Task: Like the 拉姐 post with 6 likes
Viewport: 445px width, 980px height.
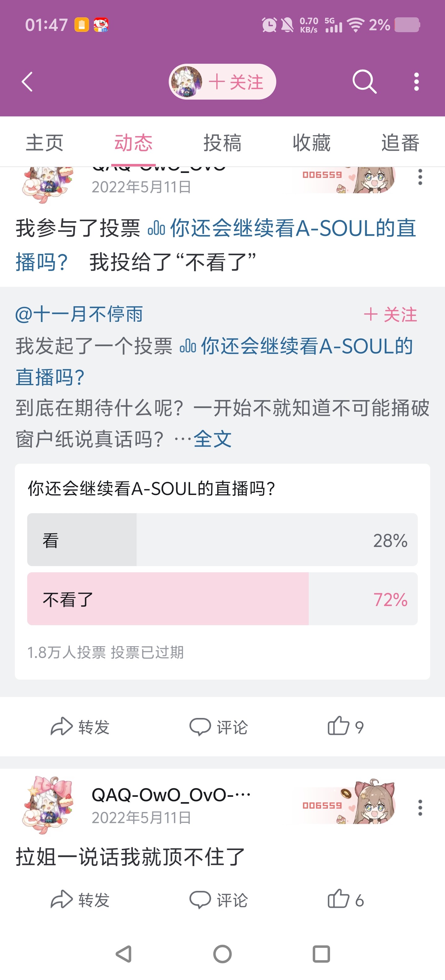Action: point(345,900)
